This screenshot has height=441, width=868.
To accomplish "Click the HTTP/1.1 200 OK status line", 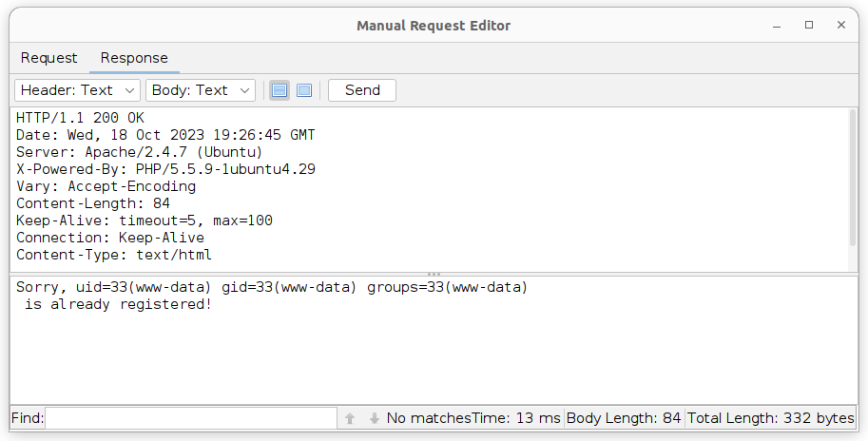I will click(81, 118).
